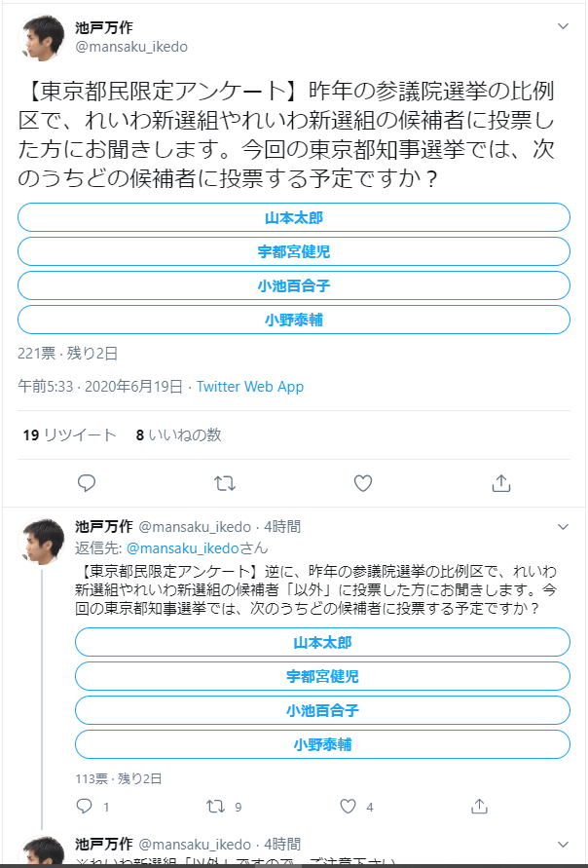Vote for 小池百合子 in the second poll
This screenshot has width=588, height=868.
[x=322, y=710]
